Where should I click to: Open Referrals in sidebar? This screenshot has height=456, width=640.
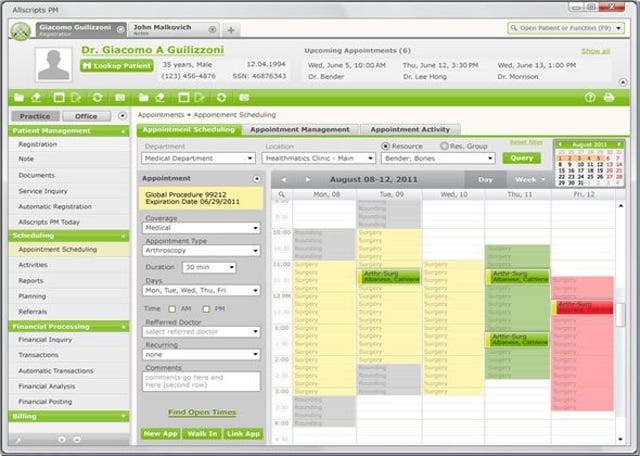33,311
